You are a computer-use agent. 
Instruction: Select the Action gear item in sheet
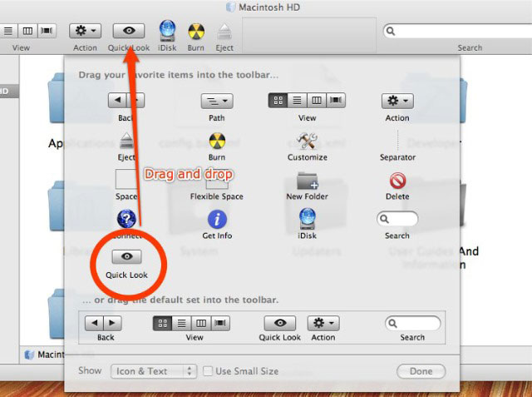coord(397,101)
